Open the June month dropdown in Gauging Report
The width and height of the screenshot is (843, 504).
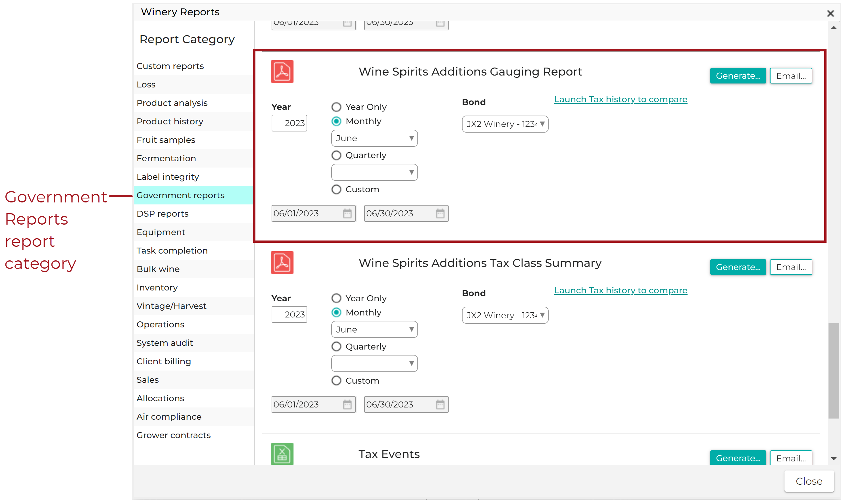pyautogui.click(x=374, y=138)
